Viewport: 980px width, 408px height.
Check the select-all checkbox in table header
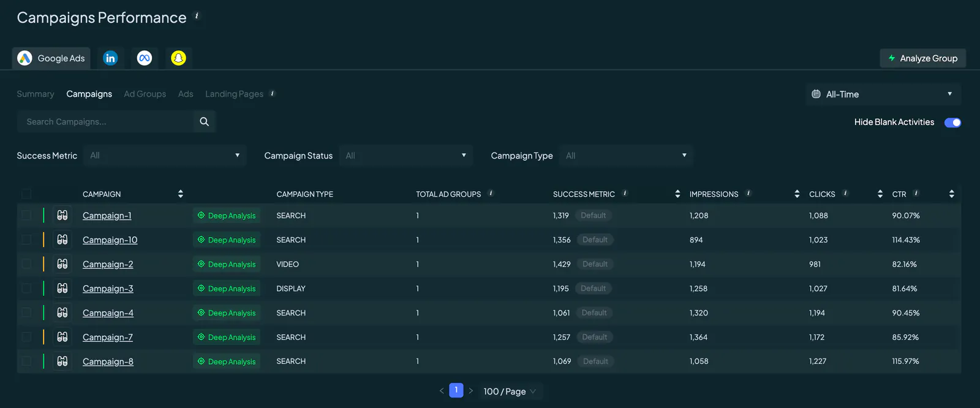26,194
